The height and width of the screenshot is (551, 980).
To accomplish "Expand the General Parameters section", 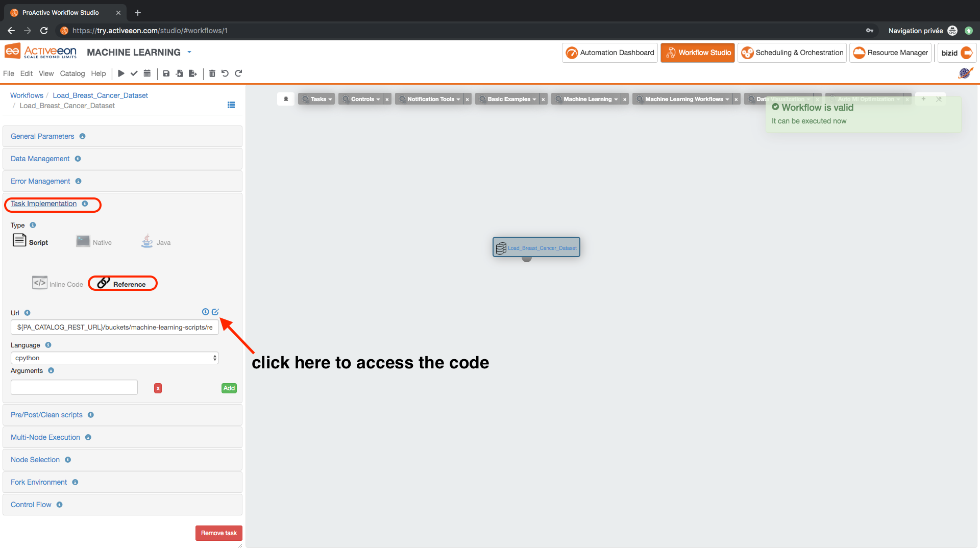I will (x=42, y=136).
